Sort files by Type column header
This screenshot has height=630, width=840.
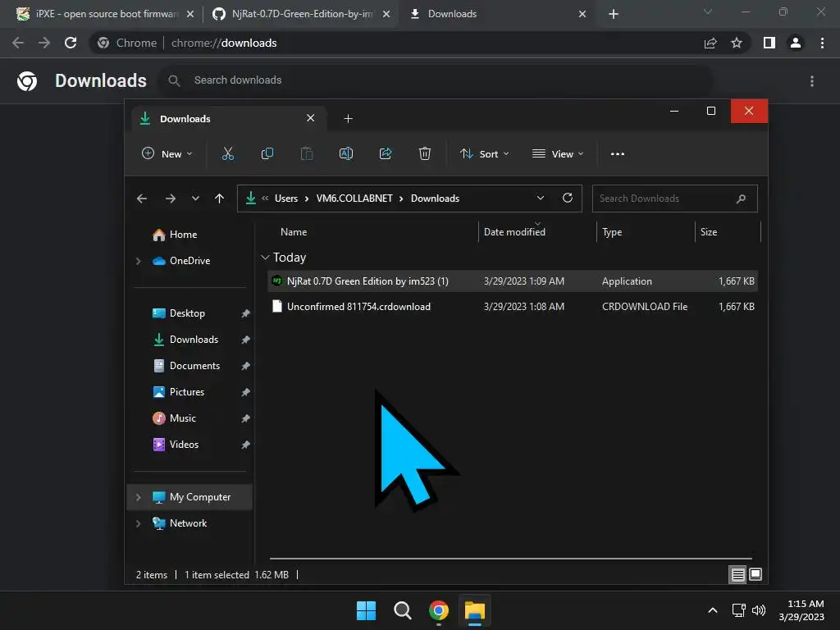coord(612,232)
